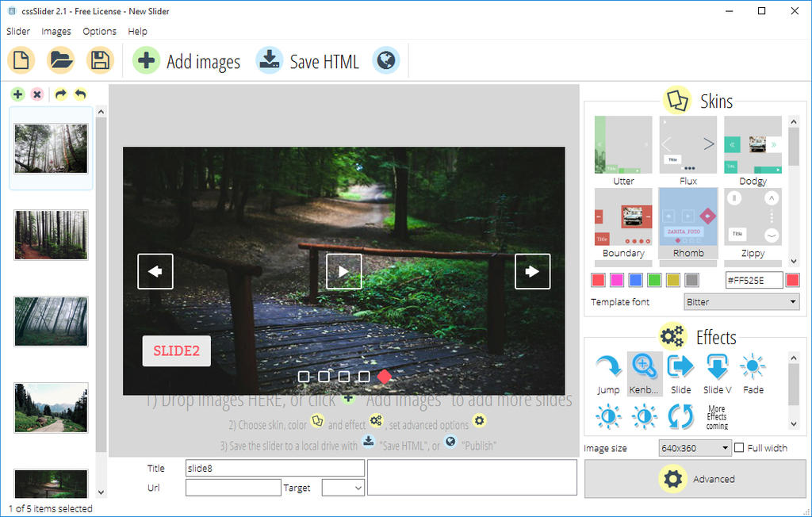Click the green add slide icon
Screen dimensions: 812x517
(17, 94)
